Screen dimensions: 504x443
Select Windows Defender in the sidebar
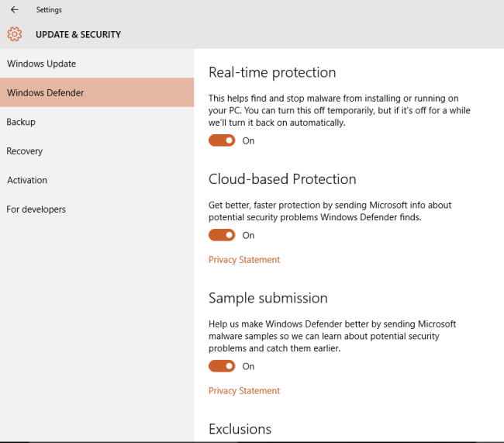pos(45,93)
